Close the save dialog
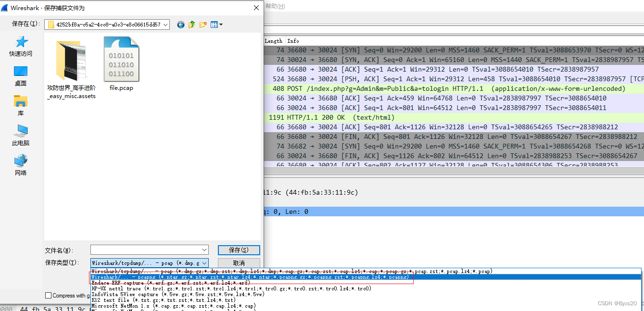 pos(255,8)
